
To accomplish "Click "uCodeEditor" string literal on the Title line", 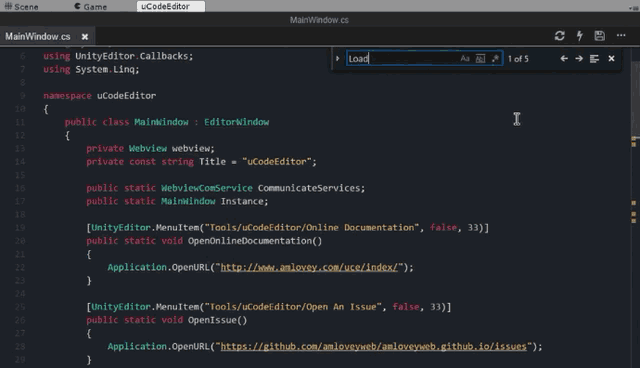I will (277, 162).
